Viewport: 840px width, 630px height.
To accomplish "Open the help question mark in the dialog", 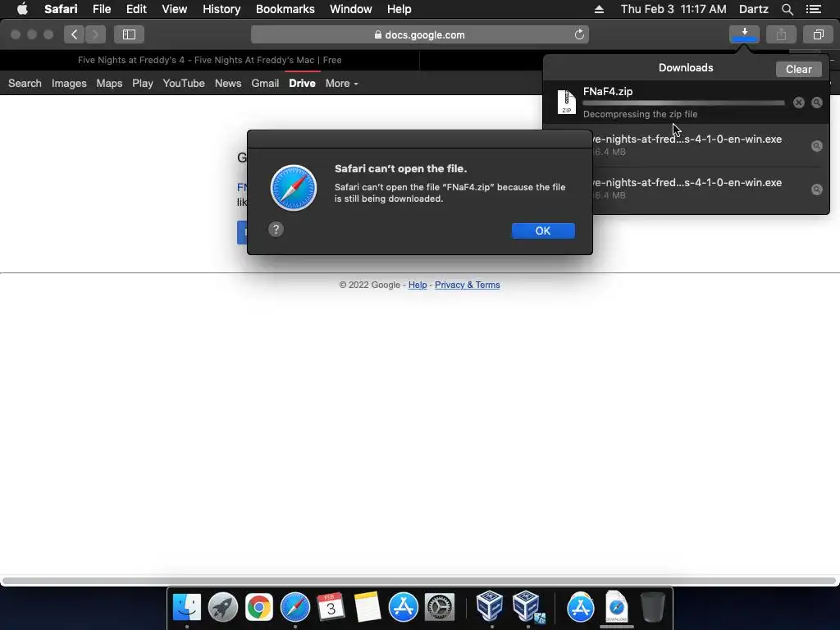I will (x=276, y=230).
